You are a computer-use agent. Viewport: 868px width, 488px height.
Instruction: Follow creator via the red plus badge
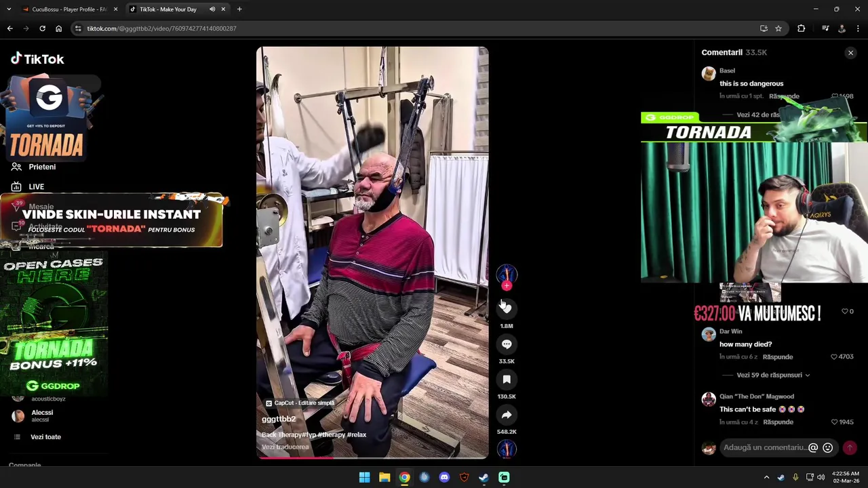pyautogui.click(x=507, y=286)
